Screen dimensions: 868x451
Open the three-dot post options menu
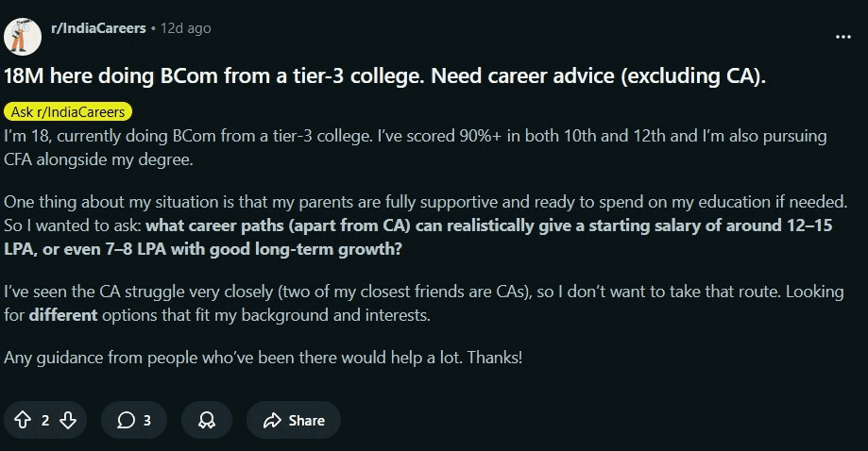point(843,36)
